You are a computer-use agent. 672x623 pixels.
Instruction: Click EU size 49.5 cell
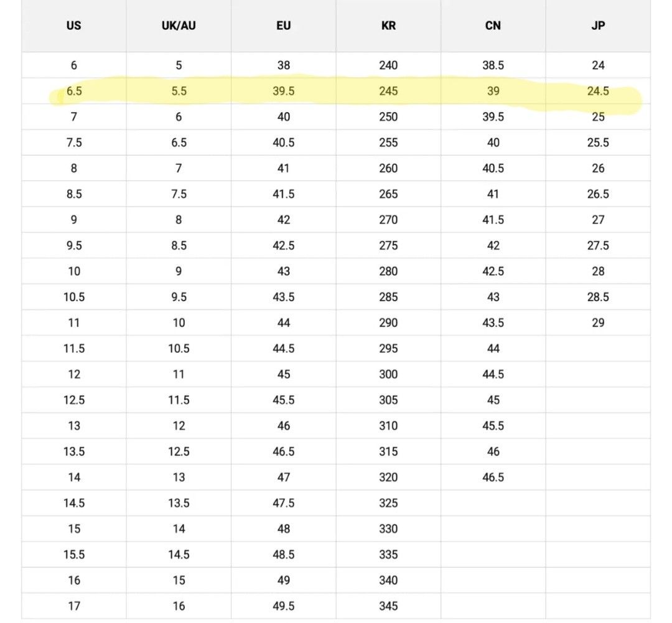point(283,606)
